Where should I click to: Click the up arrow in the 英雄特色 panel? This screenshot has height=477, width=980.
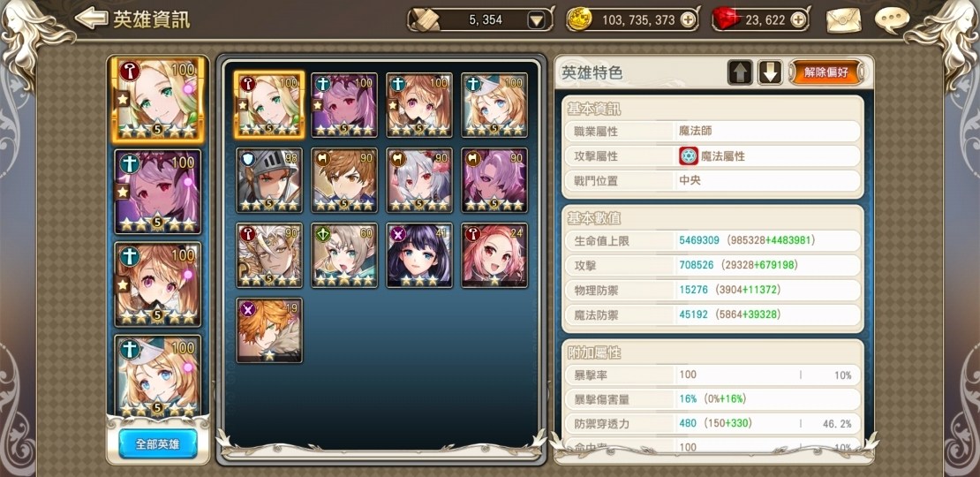click(x=740, y=73)
